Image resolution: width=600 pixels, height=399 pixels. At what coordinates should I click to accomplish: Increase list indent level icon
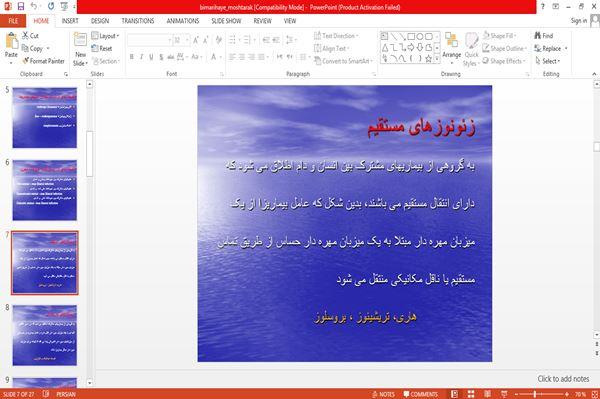point(276,40)
